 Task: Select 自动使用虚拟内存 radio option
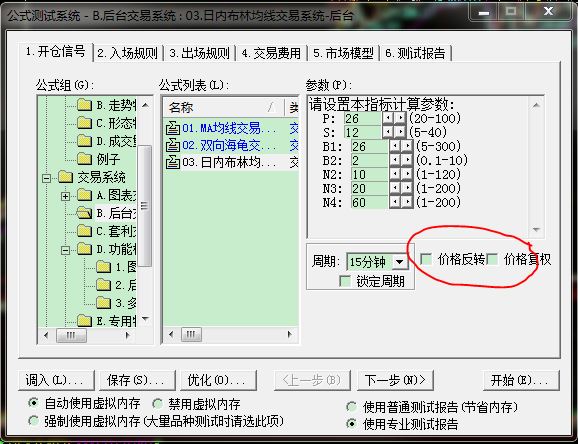tap(33, 403)
